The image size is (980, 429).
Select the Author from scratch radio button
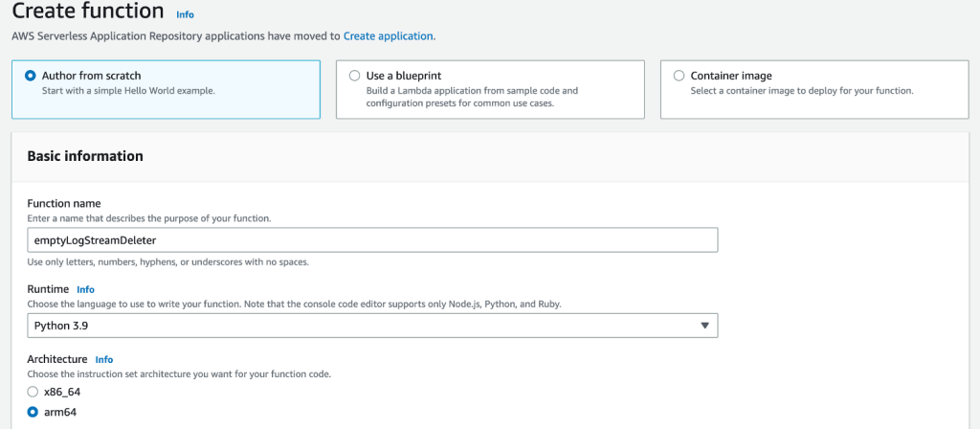point(30,76)
